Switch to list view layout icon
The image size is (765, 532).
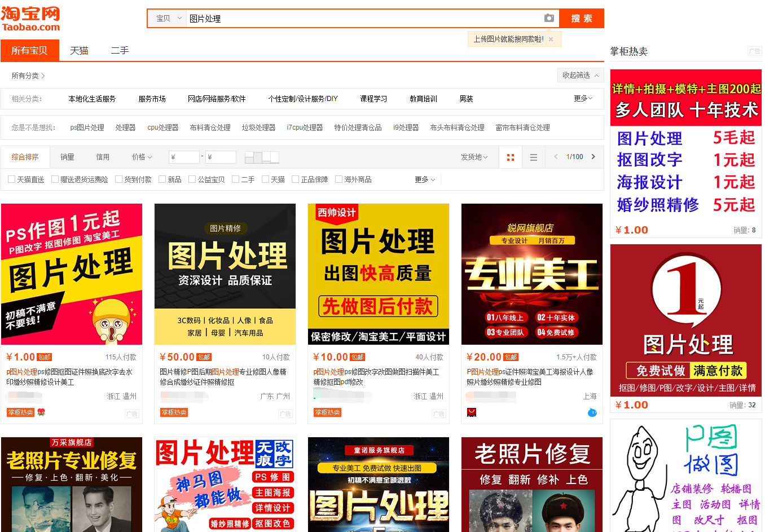click(533, 157)
